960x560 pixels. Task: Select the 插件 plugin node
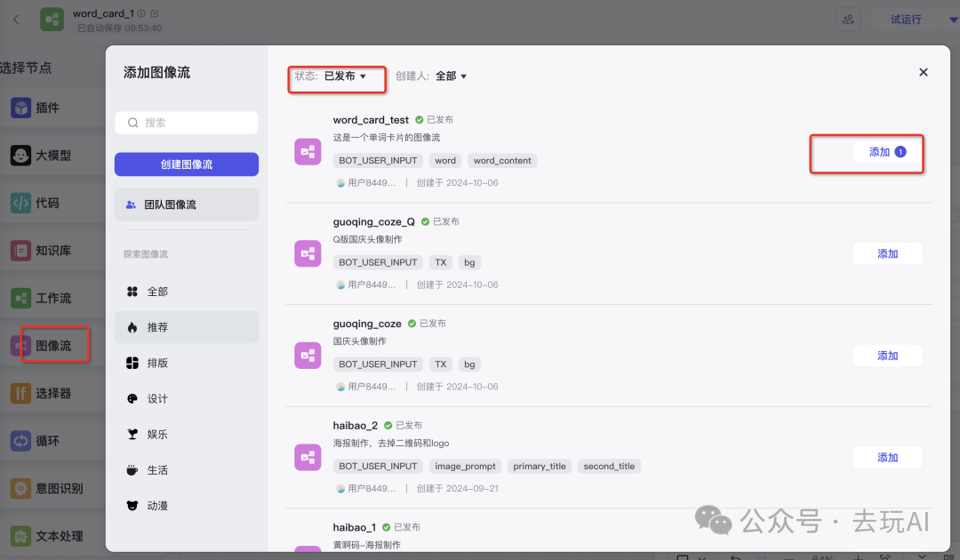52,108
